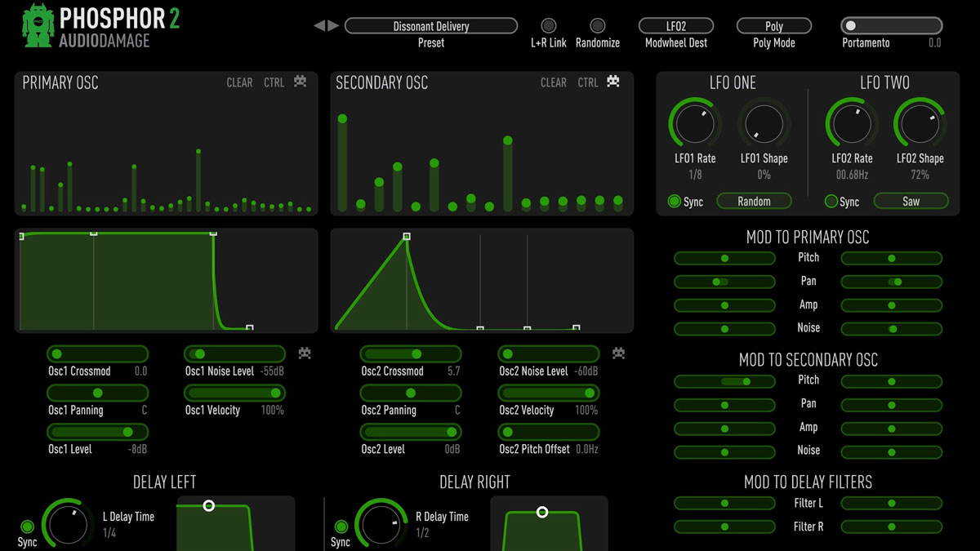Click the invader icon beside Osc2 Noise Level
This screenshot has width=980, height=551.
pyautogui.click(x=618, y=353)
